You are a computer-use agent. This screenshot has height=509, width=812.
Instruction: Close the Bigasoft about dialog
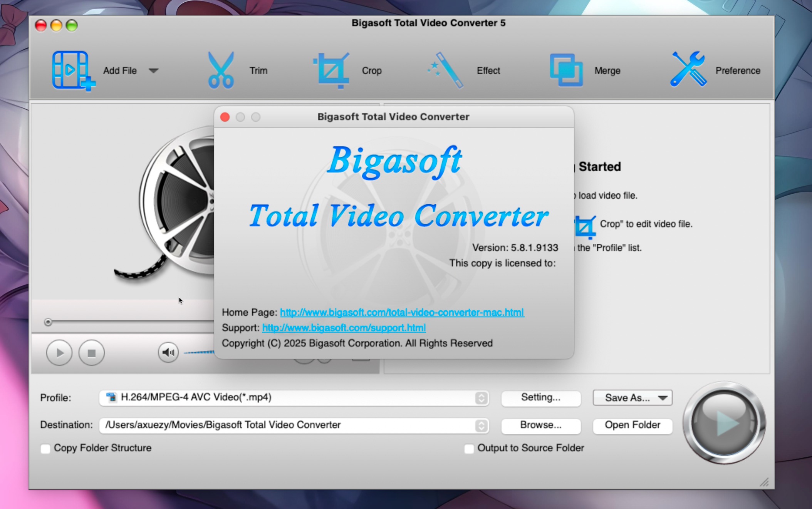click(225, 117)
